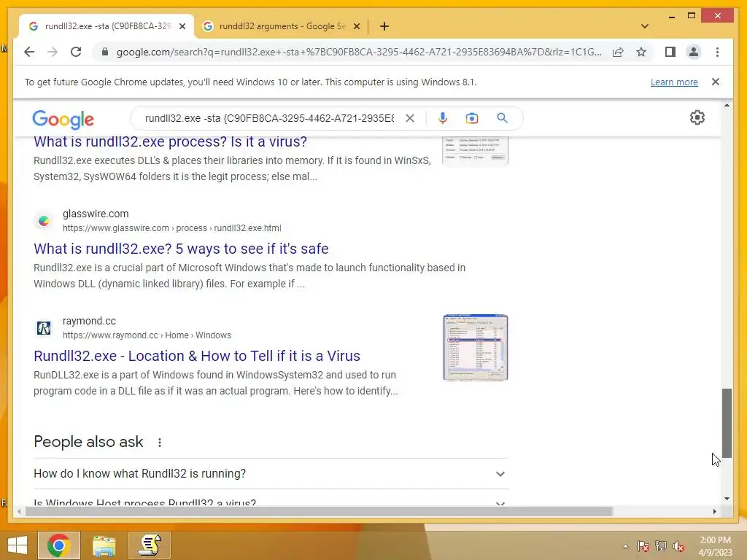Open the thumbnail beside the virus question result
Screen dimensions: 747x560
476,150
